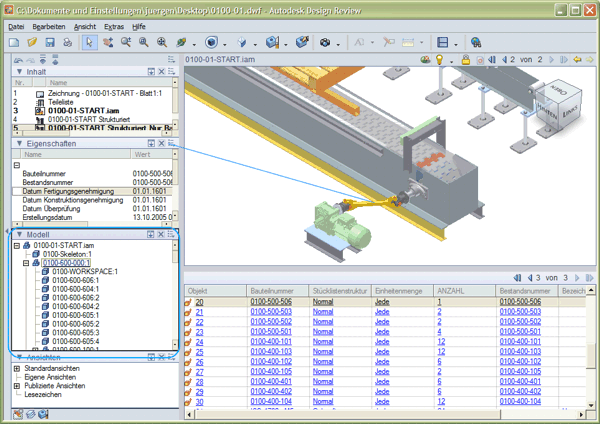Select the Lesezeichen views item
The height and width of the screenshot is (424, 600).
click(43, 395)
